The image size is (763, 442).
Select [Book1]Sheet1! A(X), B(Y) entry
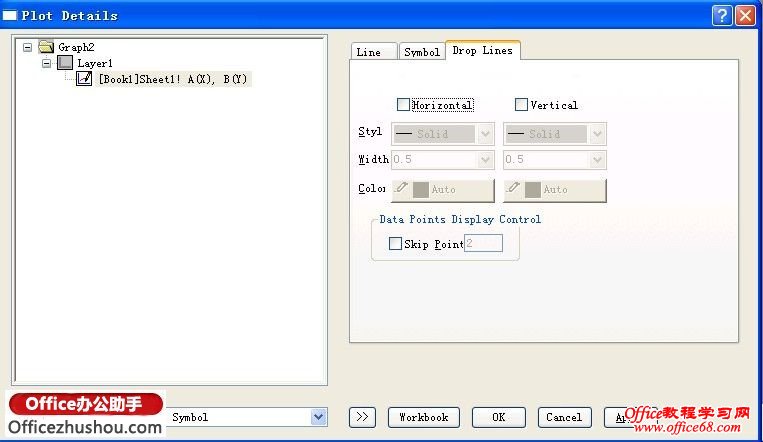[173, 79]
